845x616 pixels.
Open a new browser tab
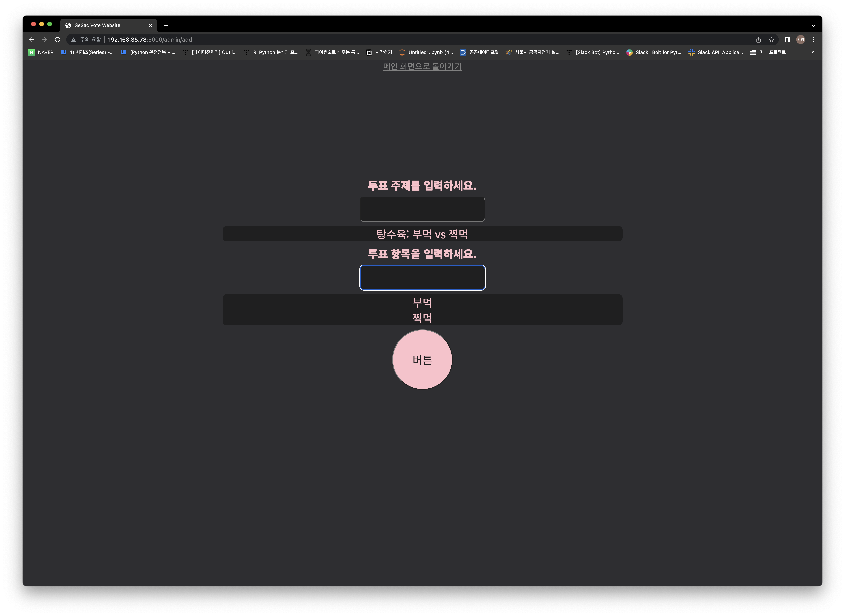tap(166, 25)
